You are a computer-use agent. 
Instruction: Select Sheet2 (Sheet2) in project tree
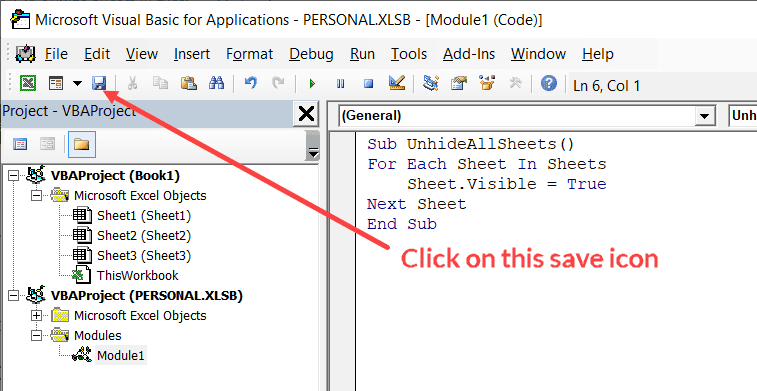[x=144, y=236]
